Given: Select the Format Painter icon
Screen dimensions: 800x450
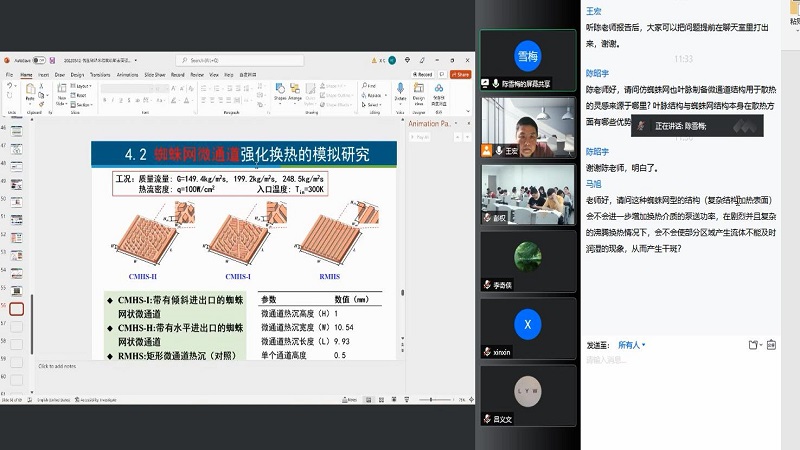Looking at the screenshot, I should 41,105.
